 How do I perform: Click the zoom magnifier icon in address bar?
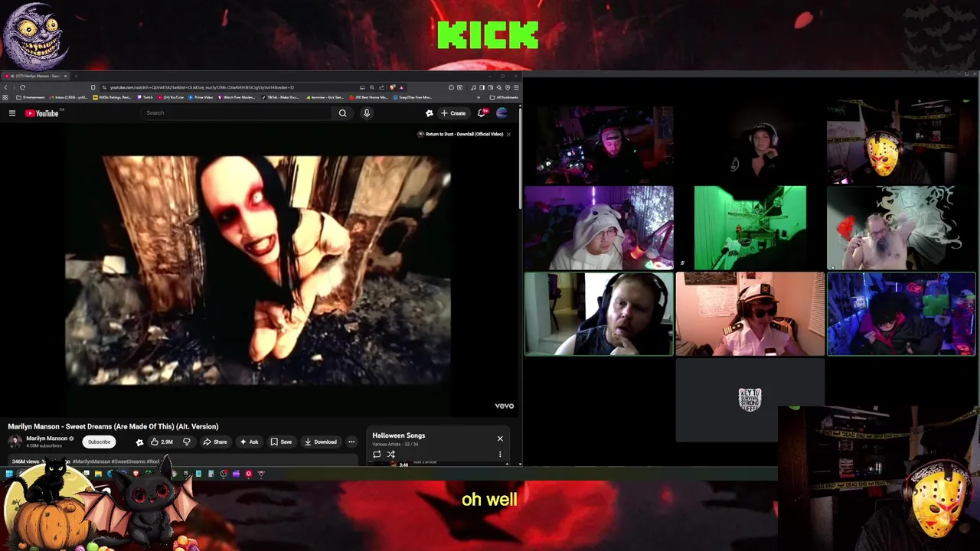pos(371,87)
